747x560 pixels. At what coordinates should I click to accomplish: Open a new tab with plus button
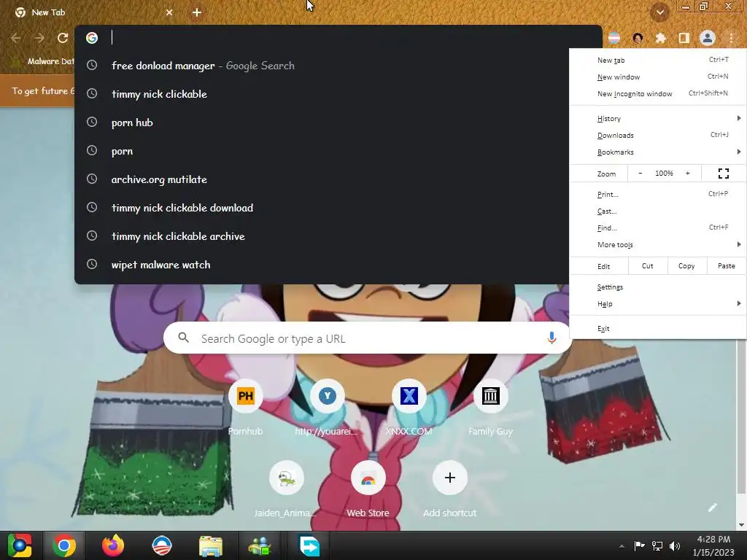[x=197, y=12]
